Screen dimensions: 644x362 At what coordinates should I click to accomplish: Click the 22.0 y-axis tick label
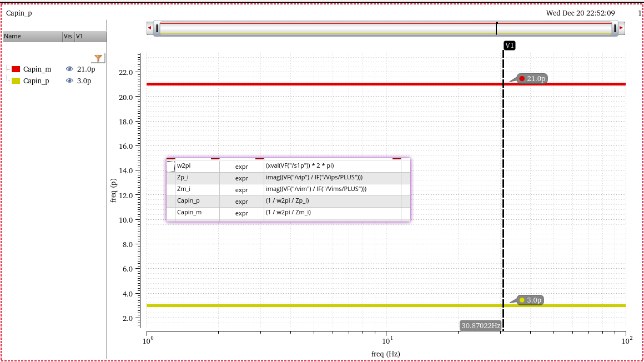[x=125, y=72]
